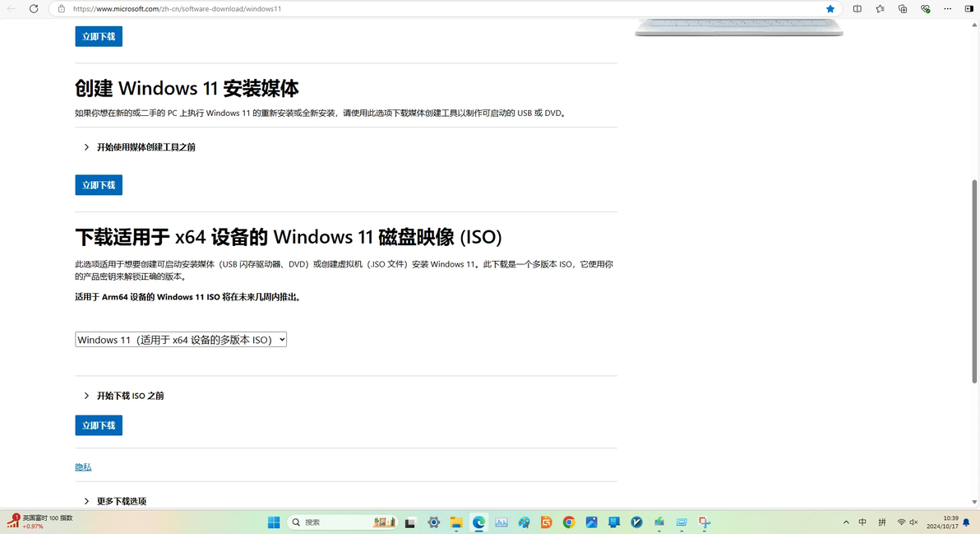This screenshot has width=980, height=534.
Task: Click the Arm64 ISO availability notice text
Action: 189,297
